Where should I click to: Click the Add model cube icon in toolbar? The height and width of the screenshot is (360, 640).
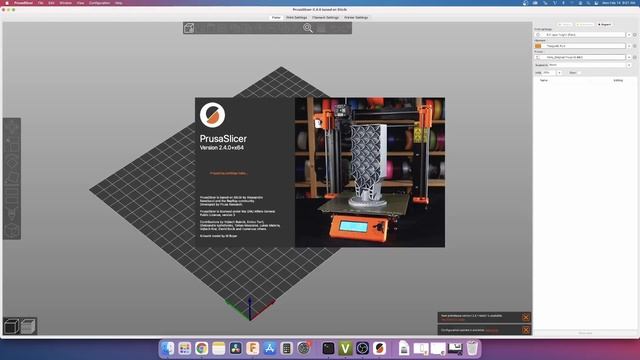tap(189, 28)
